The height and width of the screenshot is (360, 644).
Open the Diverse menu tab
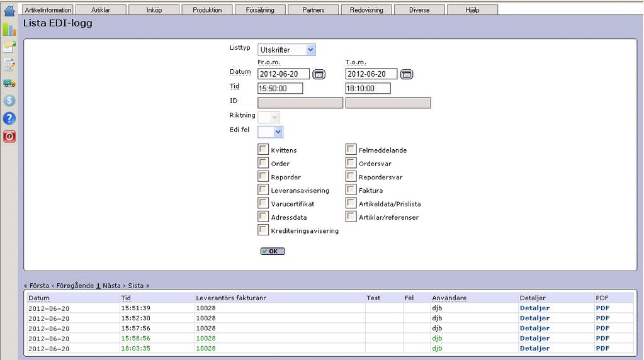point(419,10)
